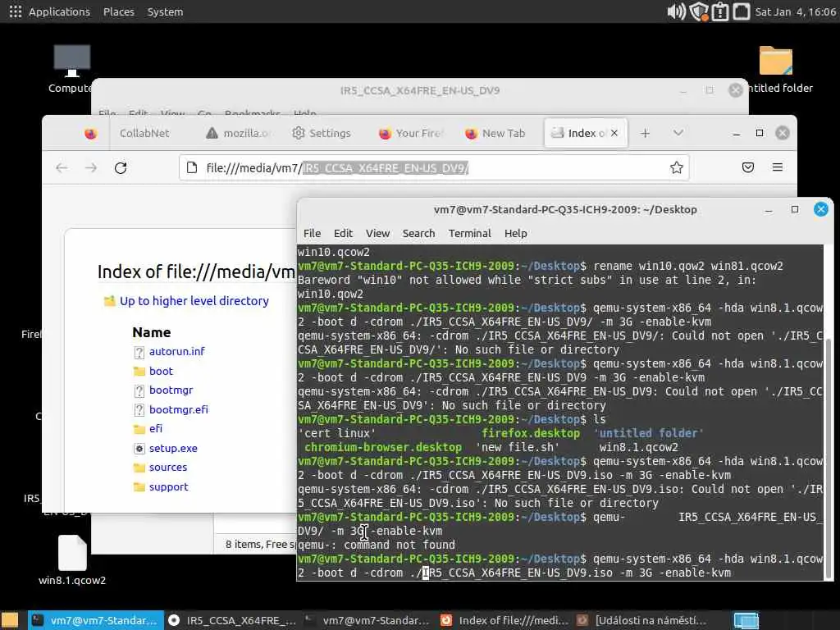Screen dimensions: 840x630
Task: Maximize the terminal window
Action: [x=794, y=209]
